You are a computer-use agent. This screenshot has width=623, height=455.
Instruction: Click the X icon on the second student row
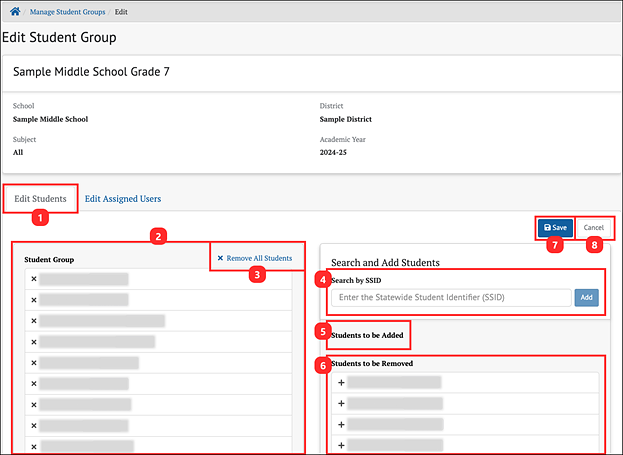click(x=34, y=300)
